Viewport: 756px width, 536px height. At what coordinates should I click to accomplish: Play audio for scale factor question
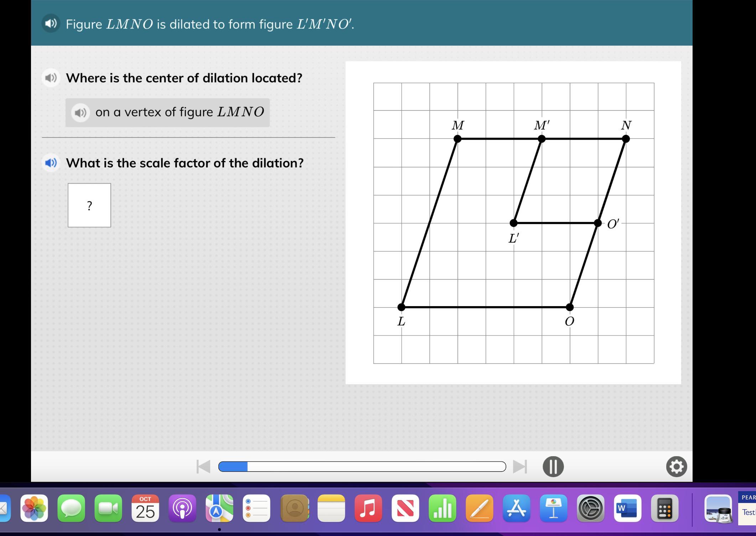51,163
